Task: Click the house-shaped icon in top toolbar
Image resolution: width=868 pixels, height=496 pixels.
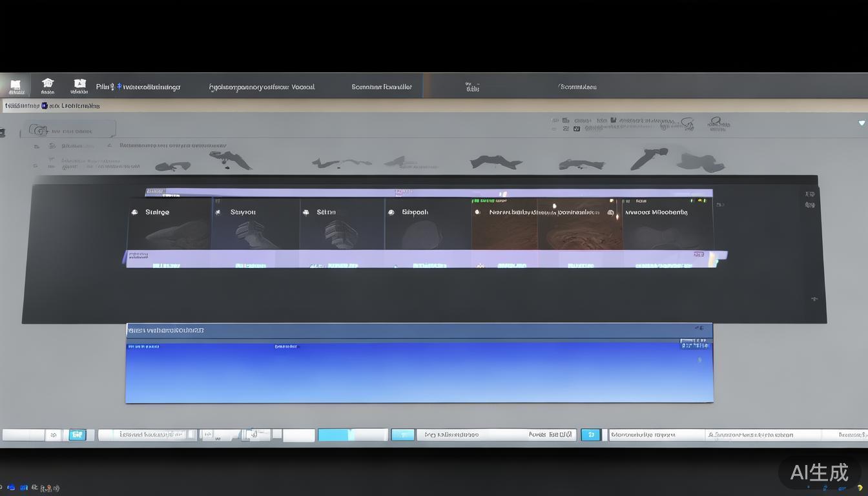Action: coord(48,85)
